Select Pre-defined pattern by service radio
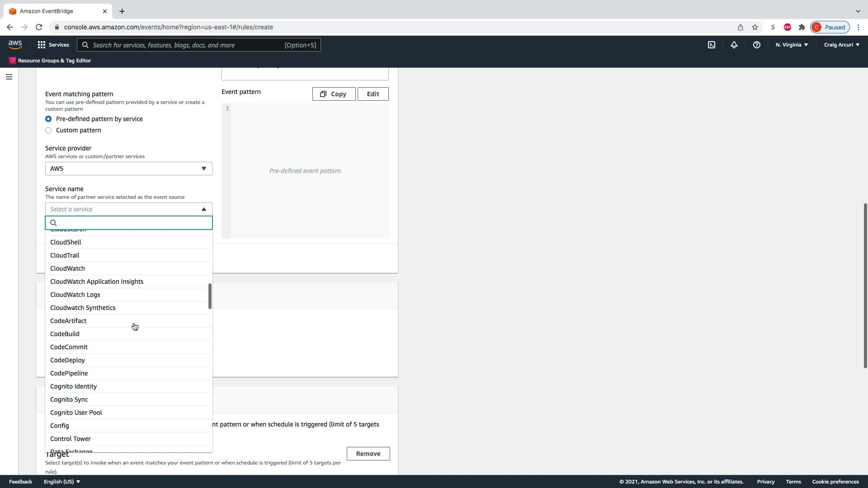The height and width of the screenshot is (488, 868). point(48,119)
